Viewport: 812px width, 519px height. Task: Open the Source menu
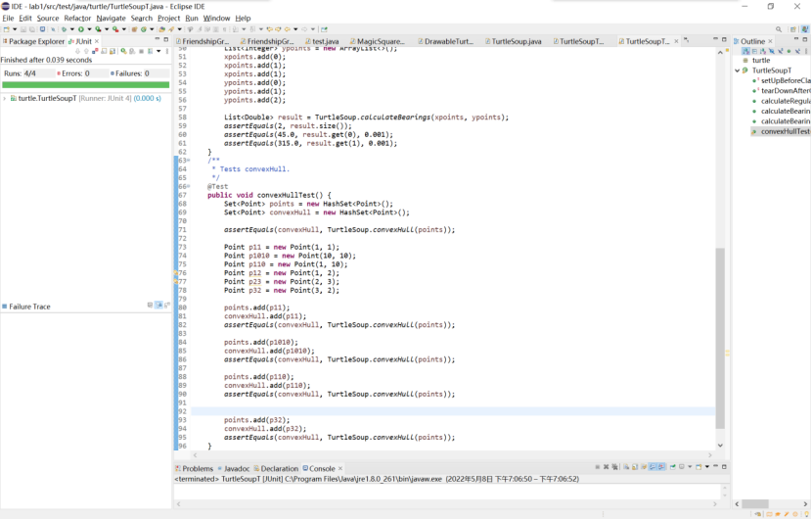point(48,19)
